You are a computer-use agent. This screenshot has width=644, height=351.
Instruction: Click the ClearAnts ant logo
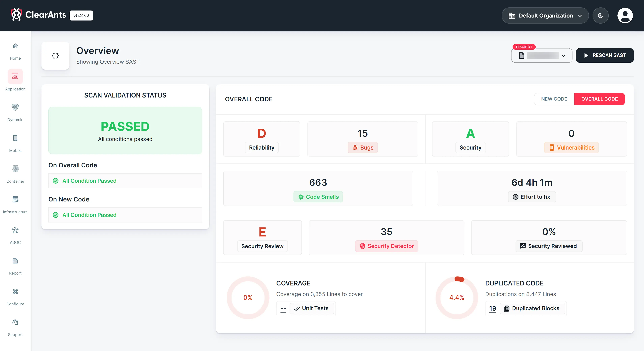[x=17, y=15]
